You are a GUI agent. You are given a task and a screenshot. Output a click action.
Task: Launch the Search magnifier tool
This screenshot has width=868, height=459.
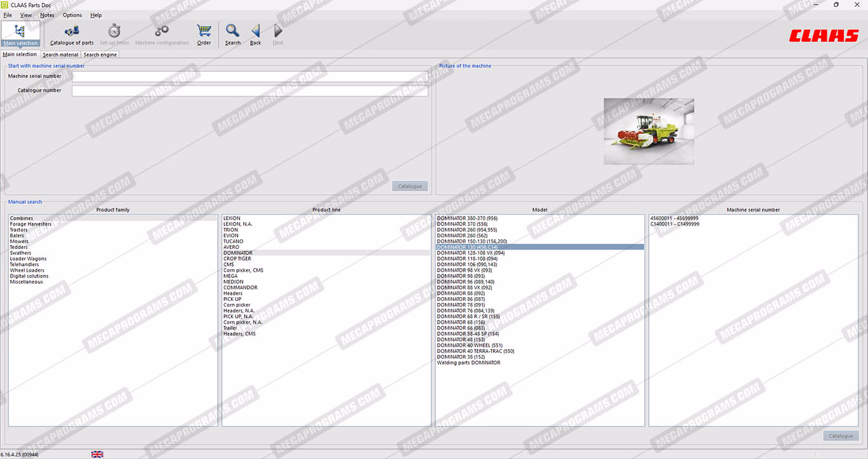tap(233, 34)
